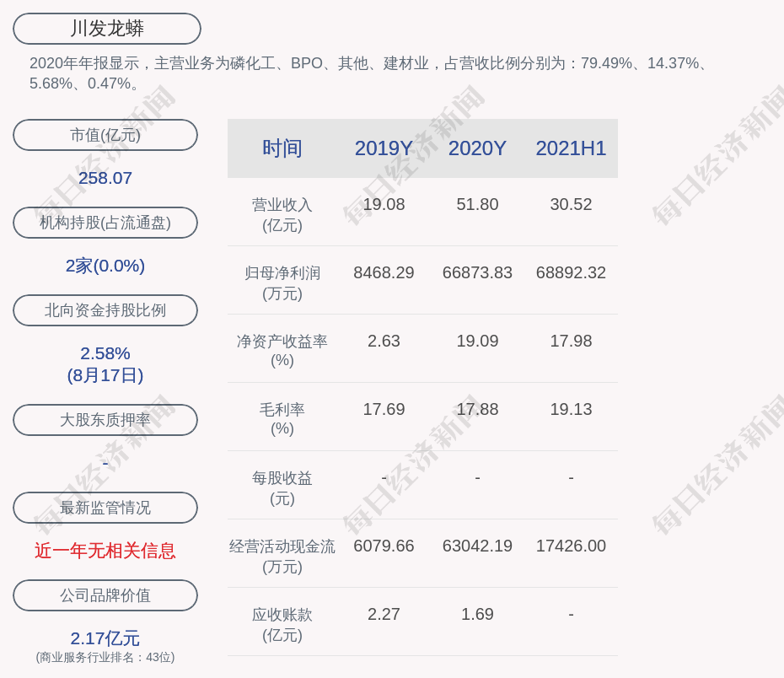Image resolution: width=784 pixels, height=678 pixels.
Task: Click row label 营业收入(亿元)
Action: [282, 215]
